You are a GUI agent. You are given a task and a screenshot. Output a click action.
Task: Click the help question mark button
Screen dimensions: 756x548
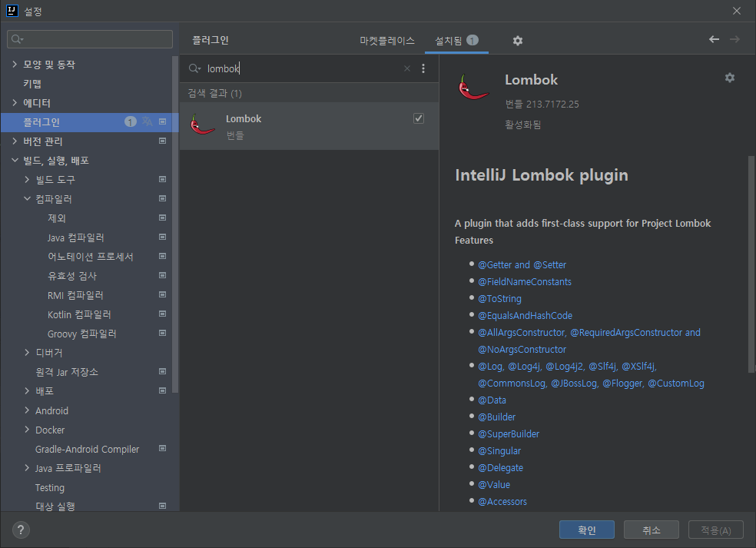click(x=21, y=530)
